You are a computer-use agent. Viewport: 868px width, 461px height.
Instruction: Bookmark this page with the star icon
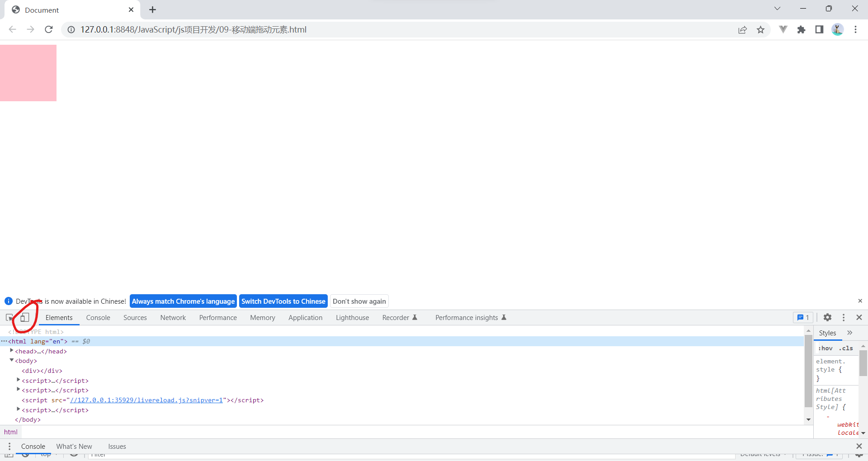pyautogui.click(x=761, y=29)
